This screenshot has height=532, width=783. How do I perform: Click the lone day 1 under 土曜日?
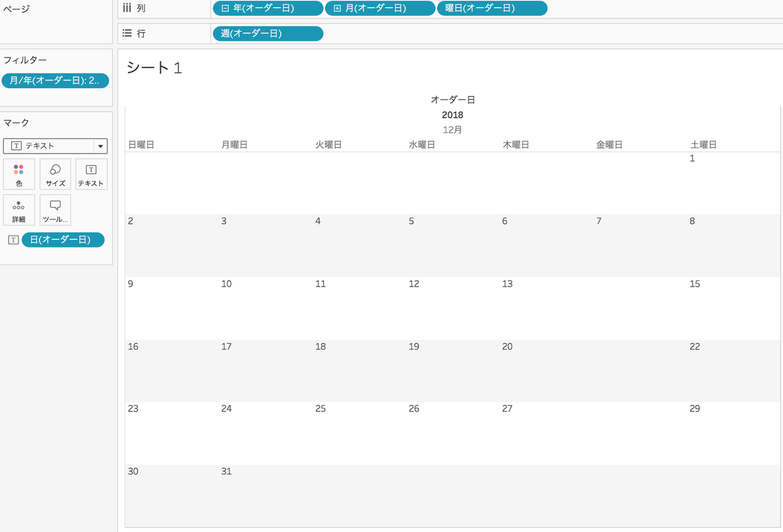pyautogui.click(x=692, y=158)
